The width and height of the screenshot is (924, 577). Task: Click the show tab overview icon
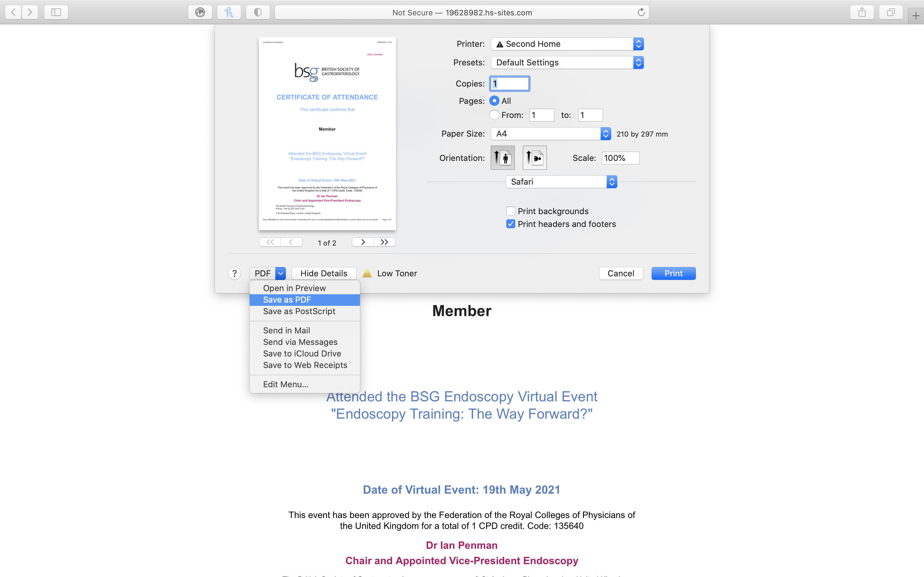pos(890,12)
